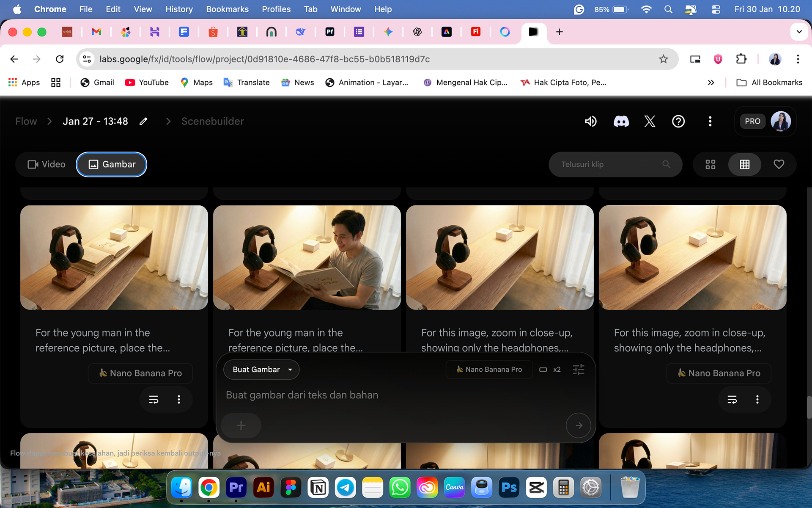
Task: Click the PRO badge button
Action: pos(752,121)
